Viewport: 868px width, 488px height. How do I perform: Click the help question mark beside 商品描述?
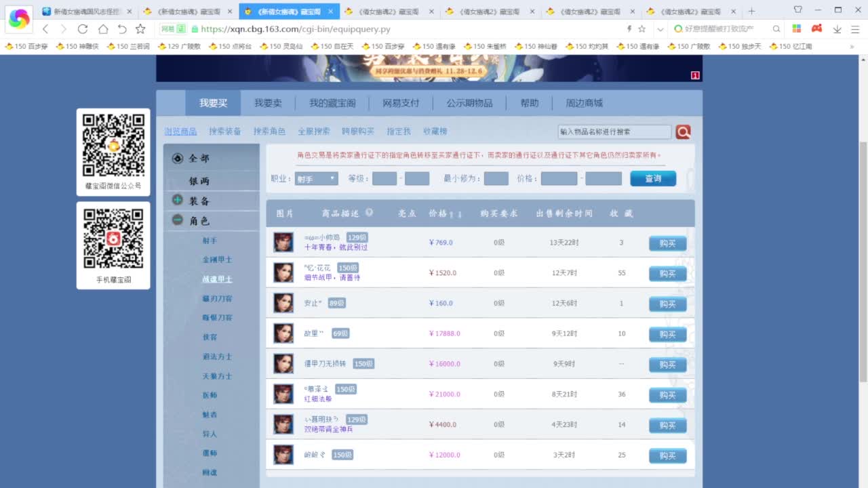[x=369, y=213]
